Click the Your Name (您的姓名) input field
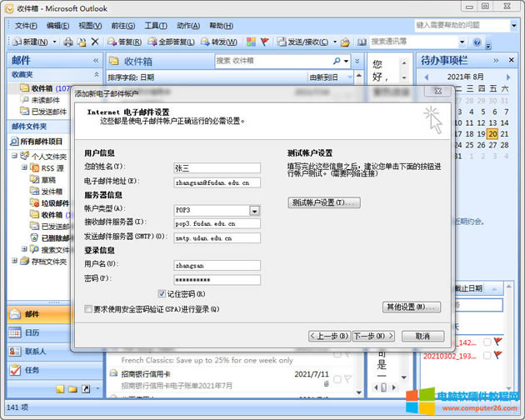This screenshot has height=420, width=525. tap(217, 167)
